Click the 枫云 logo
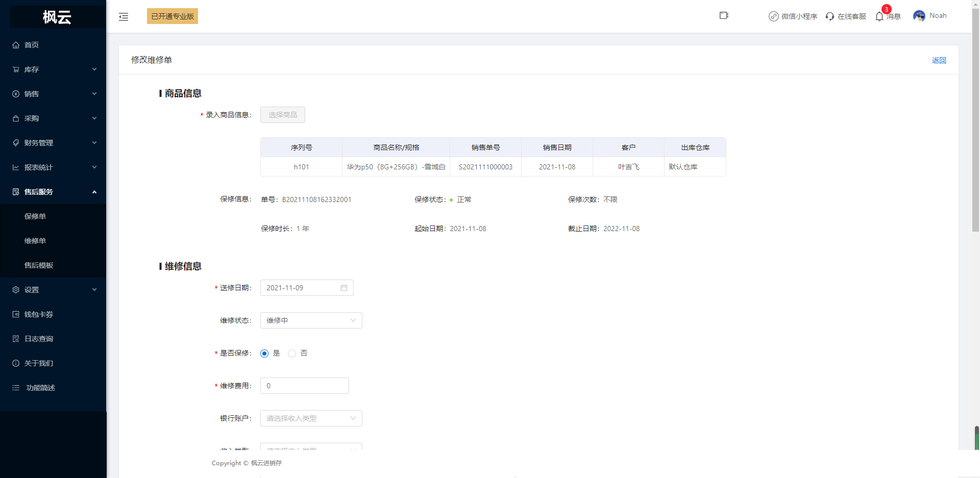Image resolution: width=980 pixels, height=478 pixels. (x=57, y=17)
